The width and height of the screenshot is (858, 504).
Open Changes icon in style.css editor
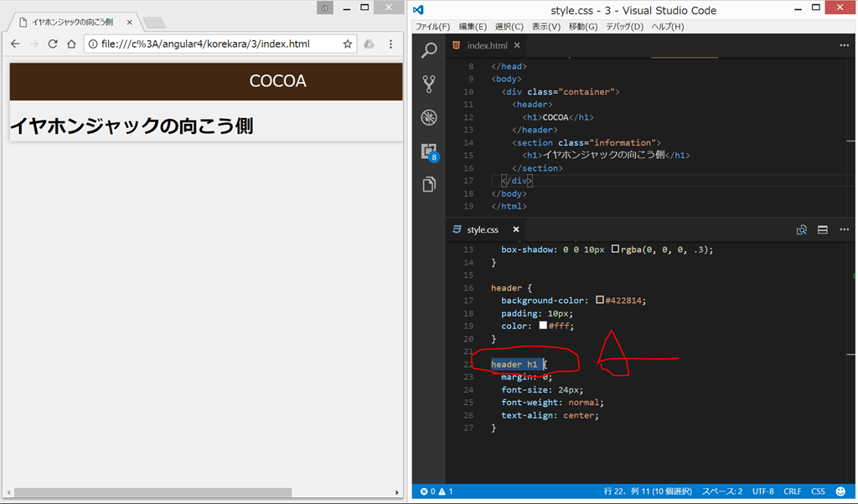(802, 229)
